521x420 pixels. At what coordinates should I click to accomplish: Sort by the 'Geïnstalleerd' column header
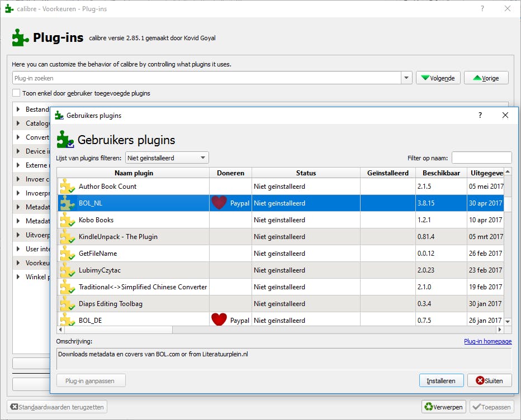coord(388,173)
